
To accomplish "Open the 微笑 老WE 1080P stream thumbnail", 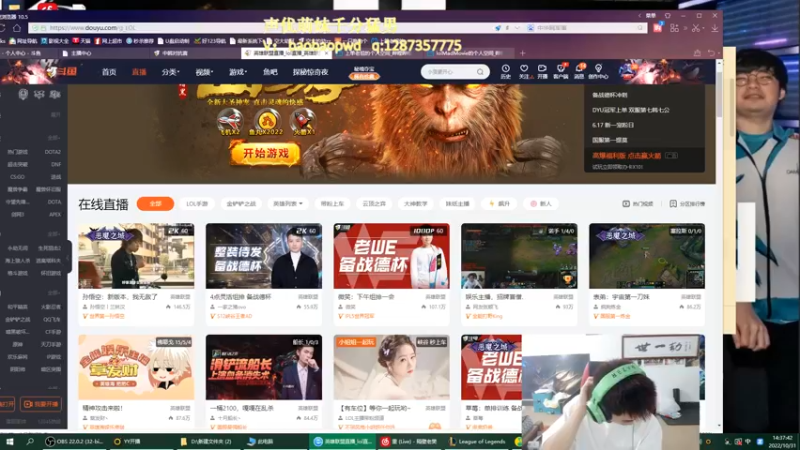I will (x=391, y=256).
